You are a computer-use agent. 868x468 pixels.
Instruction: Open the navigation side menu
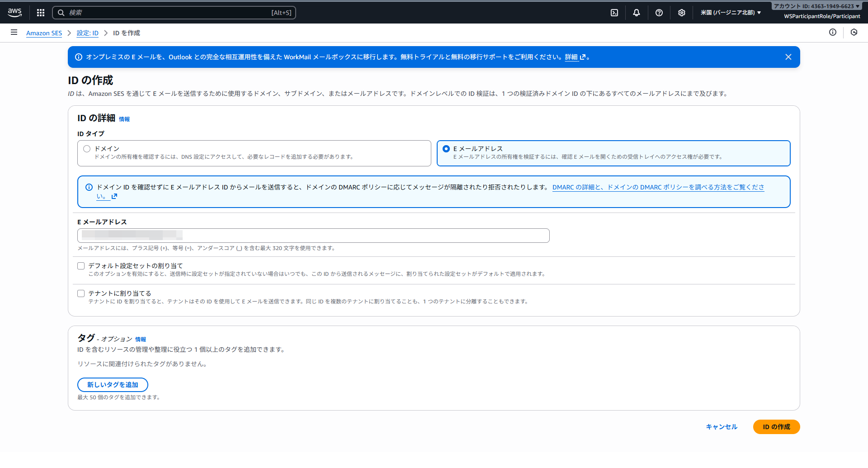[x=14, y=33]
